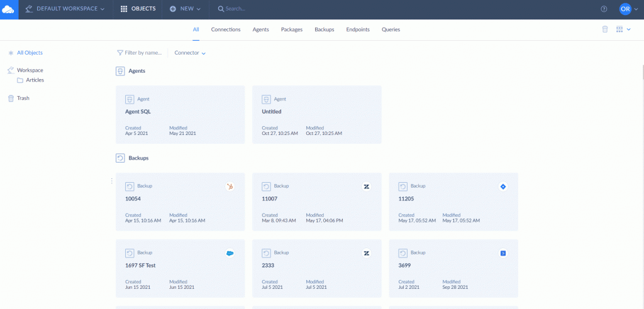The image size is (644, 309).
Task: Click the connector icon on backup 3699
Action: [502, 253]
